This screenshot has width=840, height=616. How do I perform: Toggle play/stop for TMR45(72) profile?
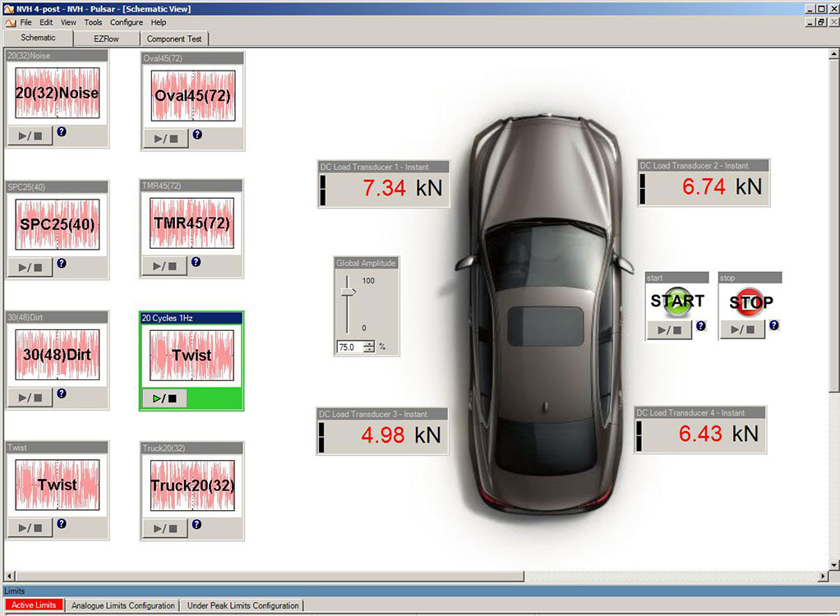pos(164,266)
